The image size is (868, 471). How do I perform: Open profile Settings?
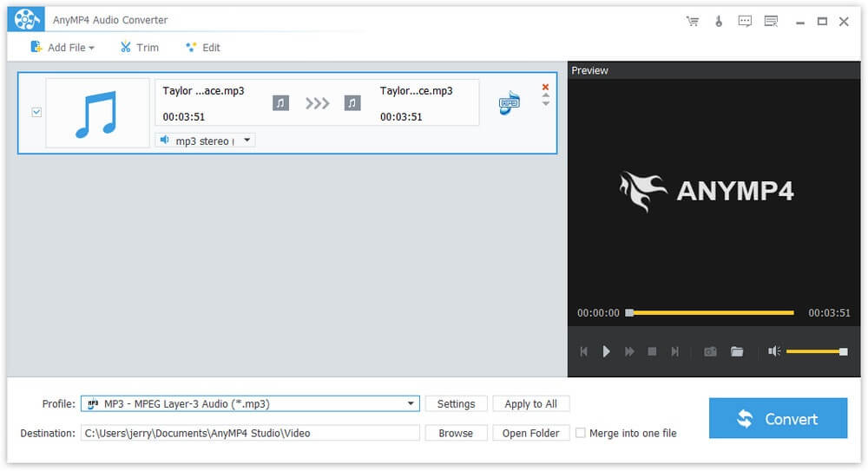pyautogui.click(x=457, y=404)
